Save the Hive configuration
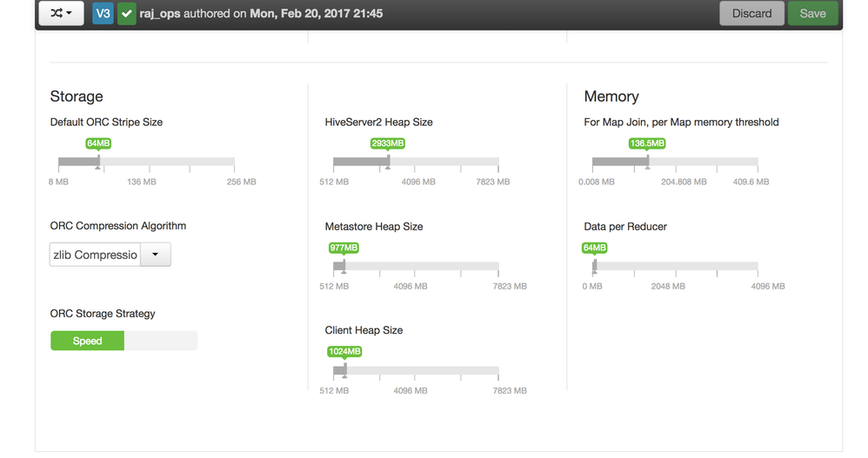The width and height of the screenshot is (868, 458). click(812, 14)
